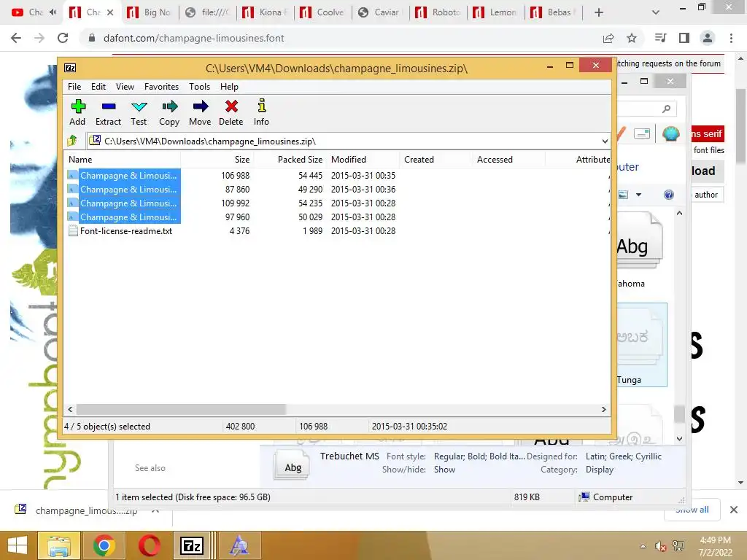747x560 pixels.
Task: Sort files by Size column header
Action: click(x=217, y=160)
